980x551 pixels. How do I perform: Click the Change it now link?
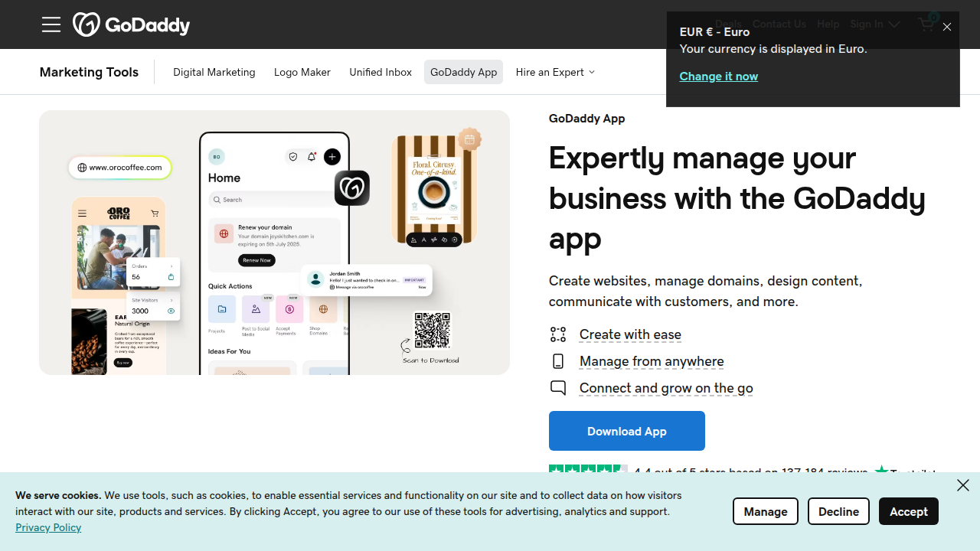(718, 77)
